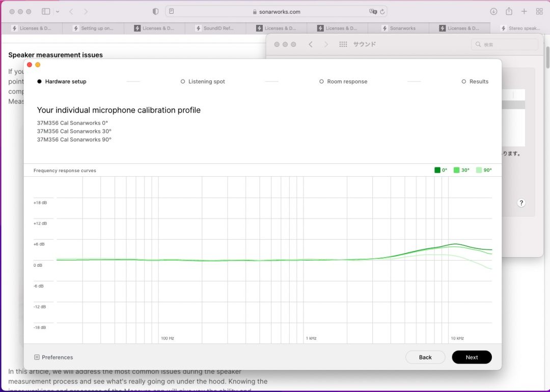Open the Safari privacy report shield

(155, 12)
